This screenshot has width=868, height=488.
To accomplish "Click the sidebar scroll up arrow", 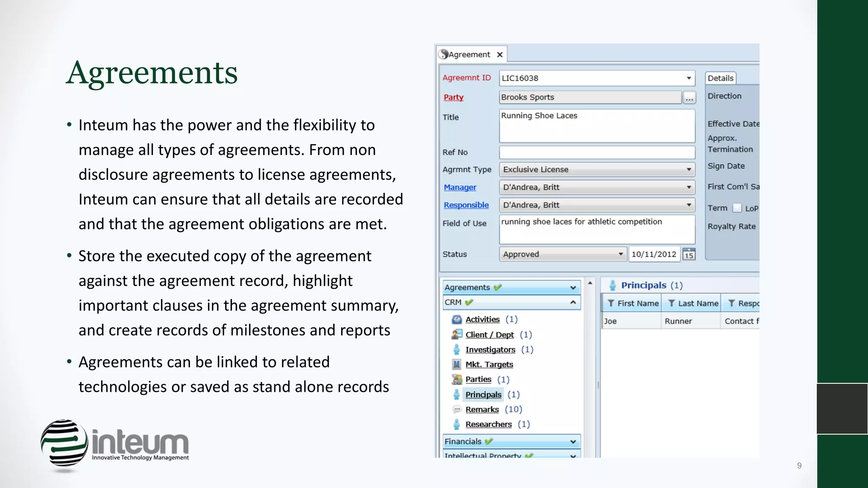I will click(590, 283).
